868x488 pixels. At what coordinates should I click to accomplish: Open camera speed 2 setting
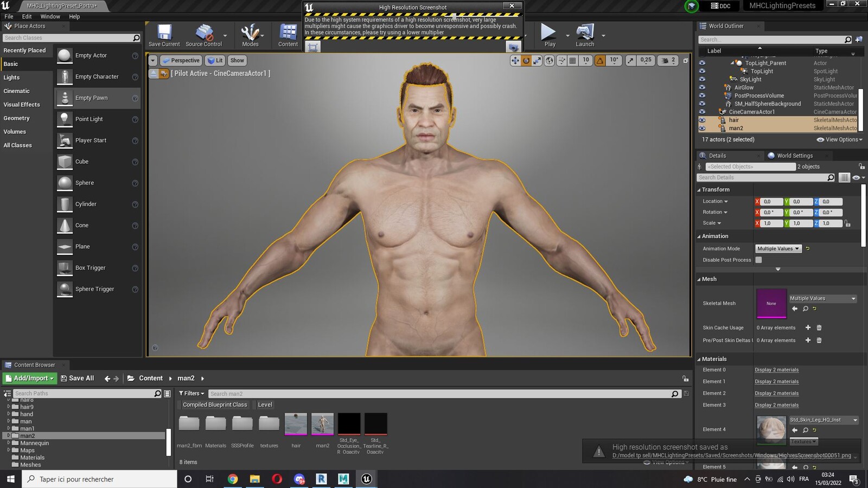pos(668,61)
